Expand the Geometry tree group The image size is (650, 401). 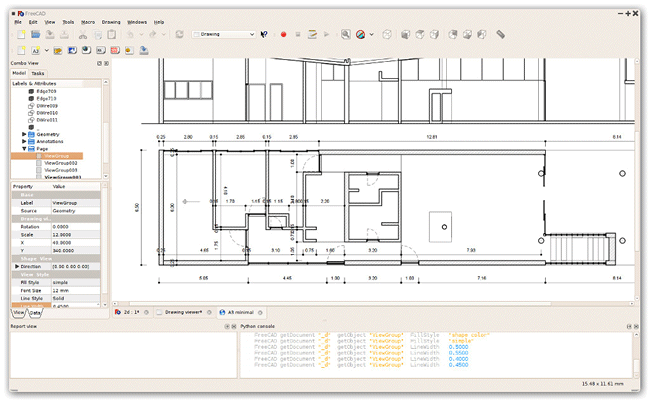coord(24,132)
